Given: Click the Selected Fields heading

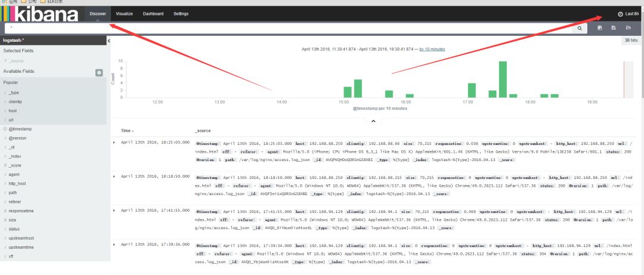Looking at the screenshot, I should [18, 51].
